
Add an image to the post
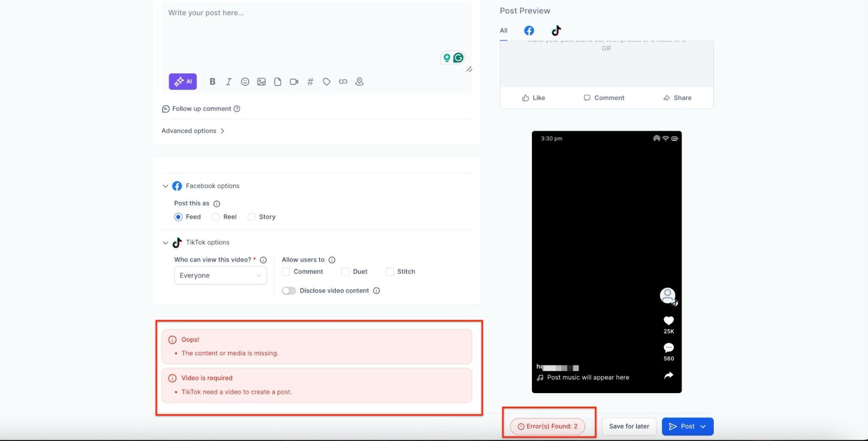tap(261, 82)
